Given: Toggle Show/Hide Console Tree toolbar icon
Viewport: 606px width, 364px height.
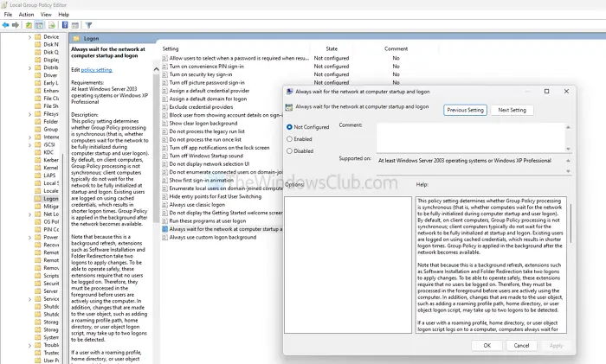Looking at the screenshot, I should coord(39,25).
